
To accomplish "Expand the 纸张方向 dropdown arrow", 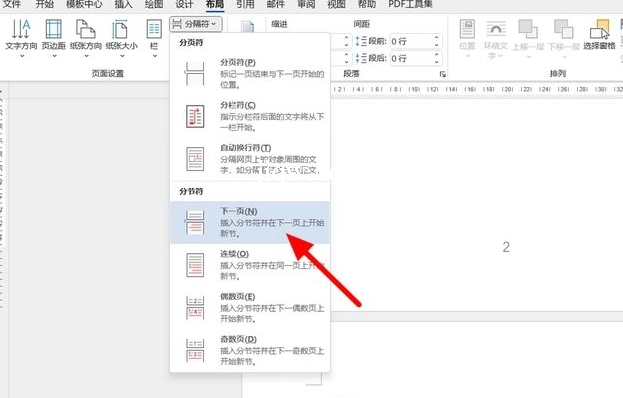I will point(86,56).
